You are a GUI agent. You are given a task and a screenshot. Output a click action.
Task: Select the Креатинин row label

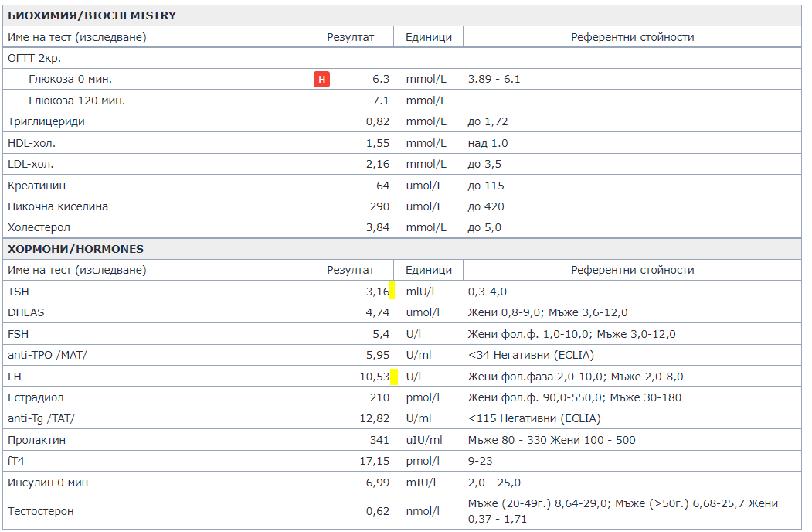pos(36,186)
